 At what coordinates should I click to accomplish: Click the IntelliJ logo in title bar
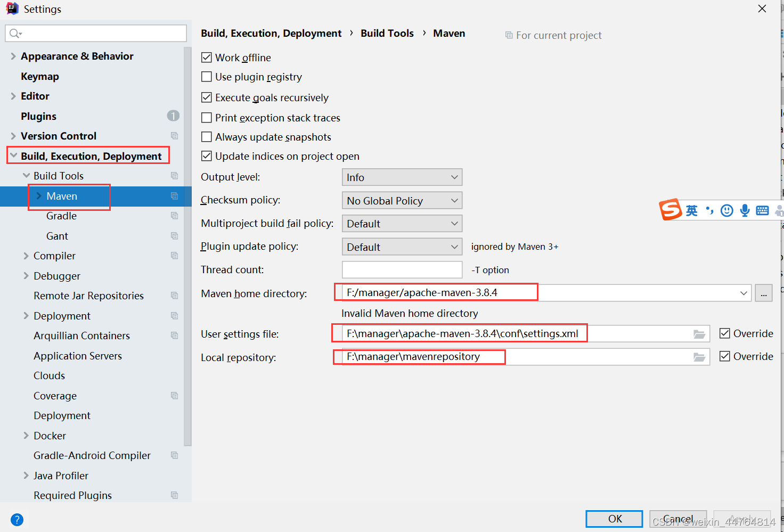coord(12,9)
